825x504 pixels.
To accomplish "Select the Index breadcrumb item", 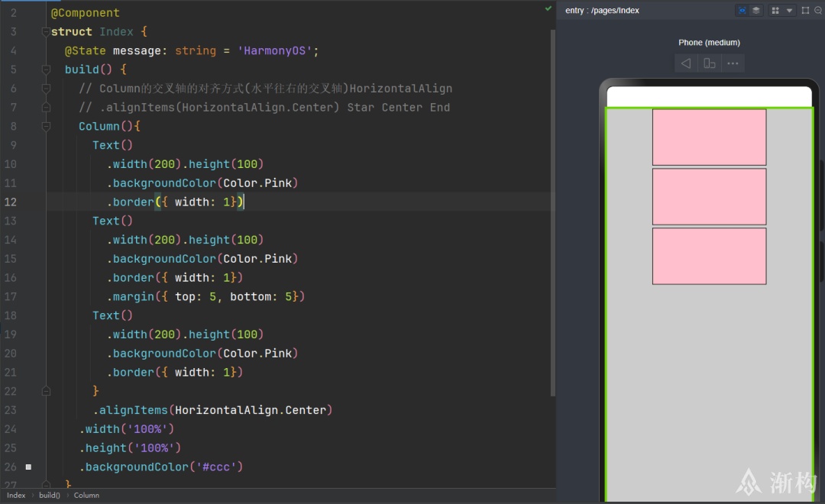I will (x=16, y=495).
